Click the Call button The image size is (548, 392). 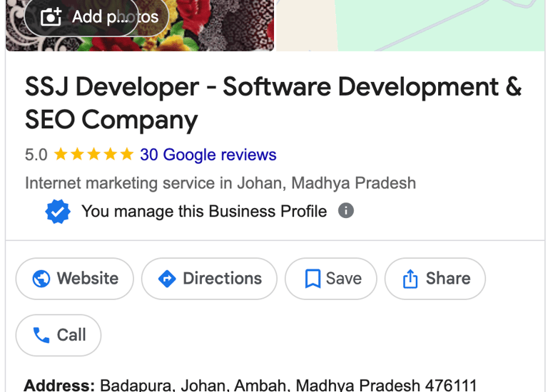click(59, 335)
